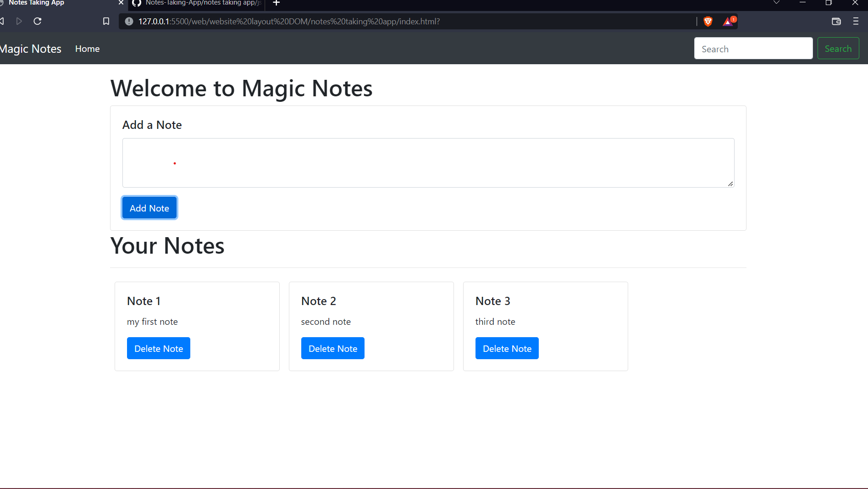This screenshot has height=489, width=868.
Task: Open the Brave Wallet icon
Action: [836, 21]
